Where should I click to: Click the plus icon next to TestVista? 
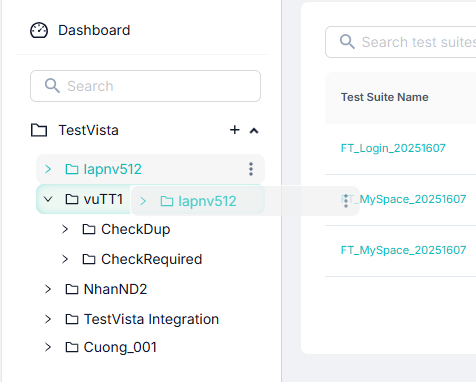pos(235,130)
